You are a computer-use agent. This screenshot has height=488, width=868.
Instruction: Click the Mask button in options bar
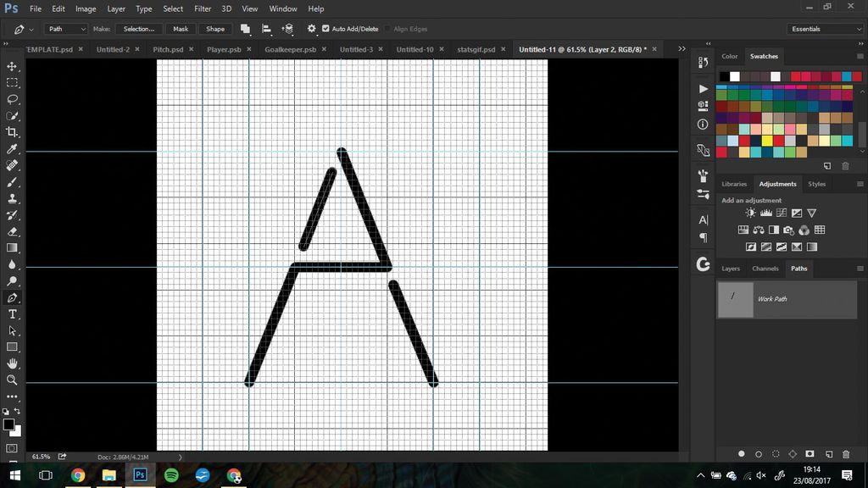click(x=180, y=28)
